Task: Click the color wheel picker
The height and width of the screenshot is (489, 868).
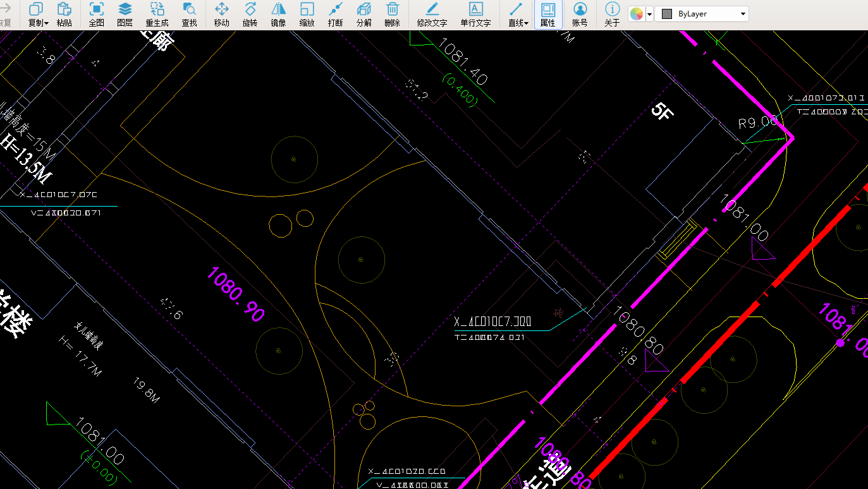Action: pos(637,14)
